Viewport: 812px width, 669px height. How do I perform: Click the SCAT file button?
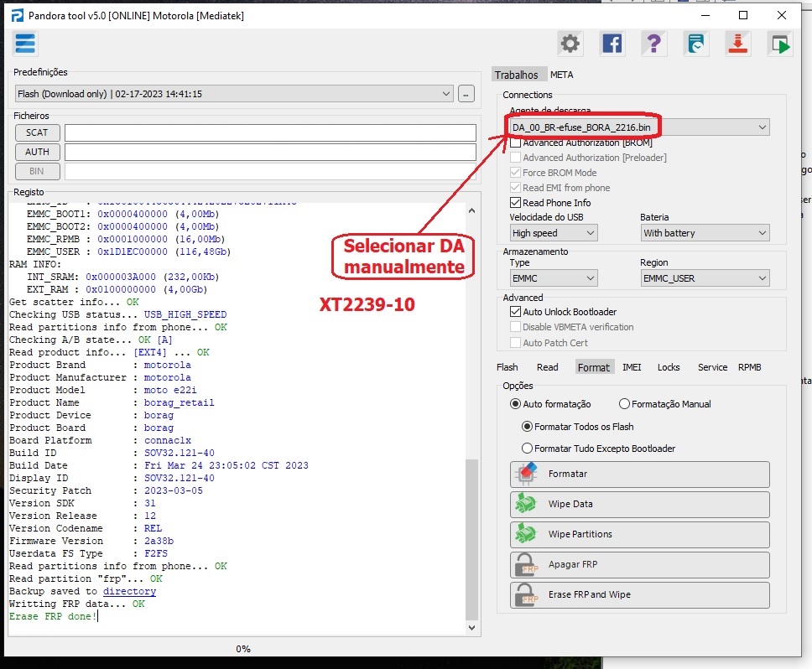tap(37, 132)
